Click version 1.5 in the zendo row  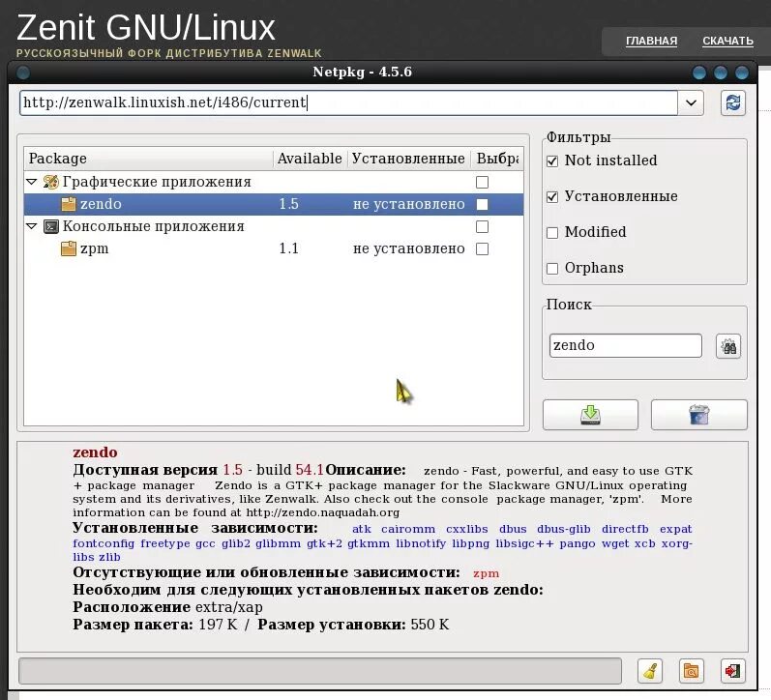click(x=288, y=204)
